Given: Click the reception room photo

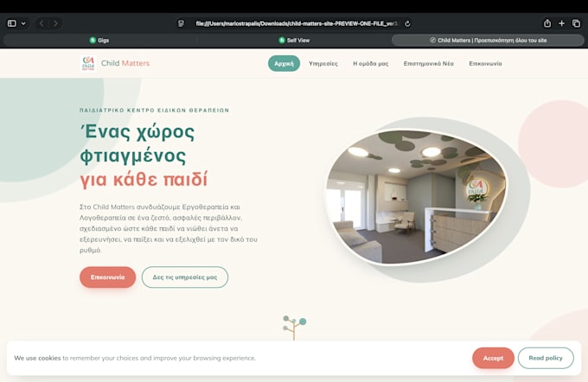Looking at the screenshot, I should click(416, 197).
